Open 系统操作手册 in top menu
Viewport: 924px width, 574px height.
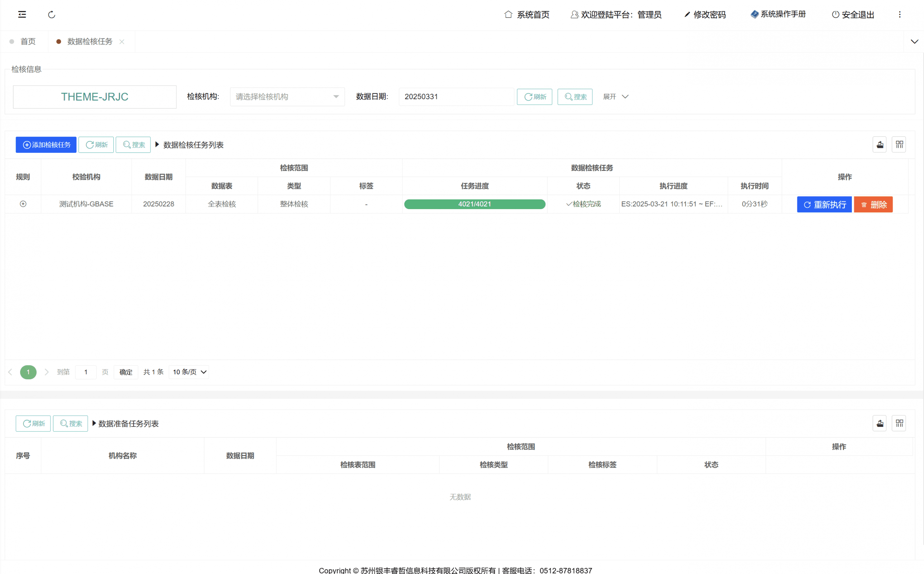[x=778, y=14]
